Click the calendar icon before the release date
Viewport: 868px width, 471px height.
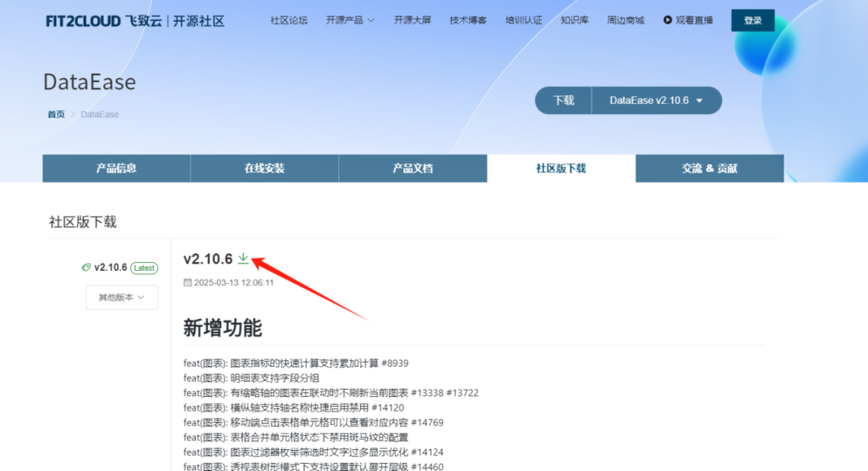pyautogui.click(x=187, y=282)
